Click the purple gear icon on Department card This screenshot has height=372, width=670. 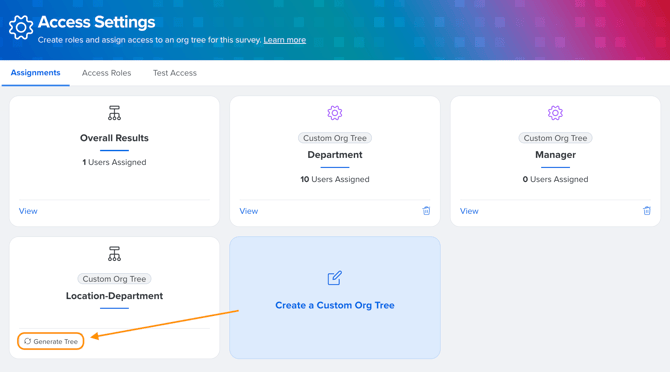tap(335, 113)
